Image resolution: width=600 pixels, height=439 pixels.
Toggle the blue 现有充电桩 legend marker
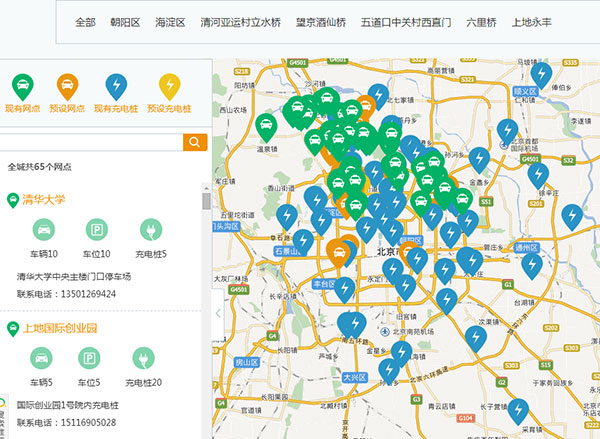[116, 87]
